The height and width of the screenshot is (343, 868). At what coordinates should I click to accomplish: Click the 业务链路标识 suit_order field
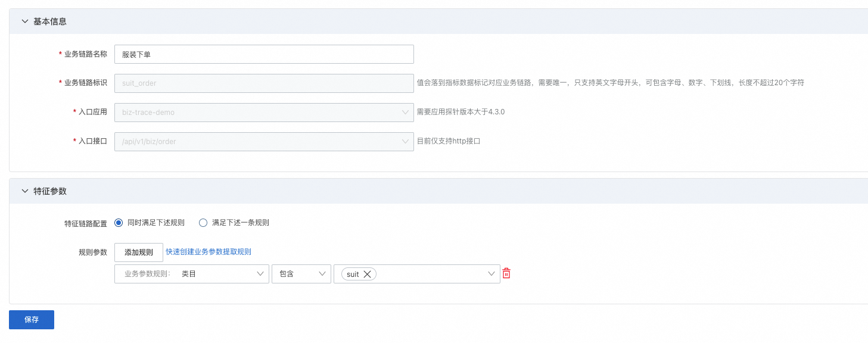264,83
